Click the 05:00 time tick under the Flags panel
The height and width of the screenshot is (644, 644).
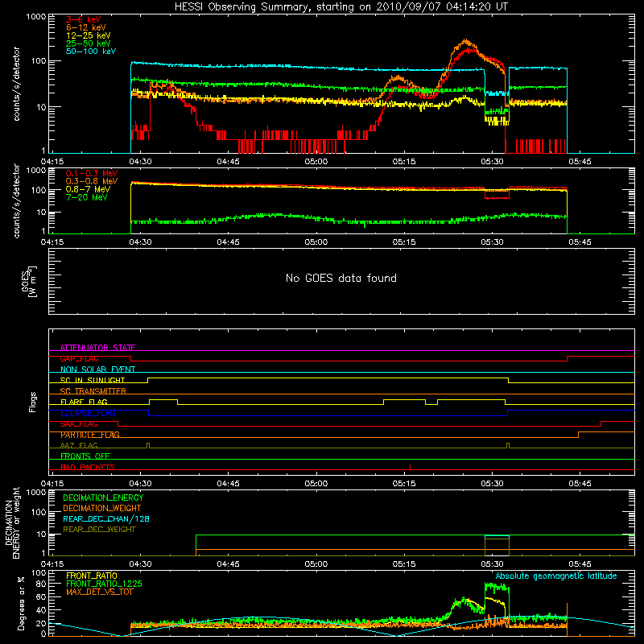316,484
